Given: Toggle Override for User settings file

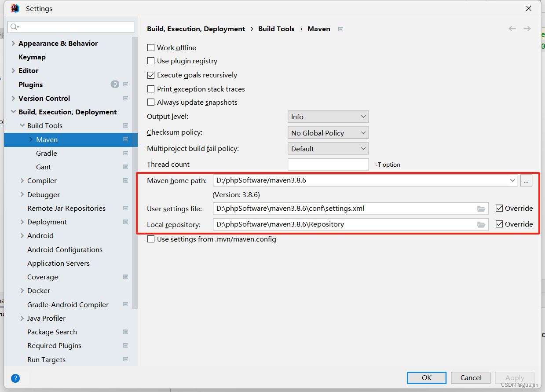Looking at the screenshot, I should tap(499, 209).
